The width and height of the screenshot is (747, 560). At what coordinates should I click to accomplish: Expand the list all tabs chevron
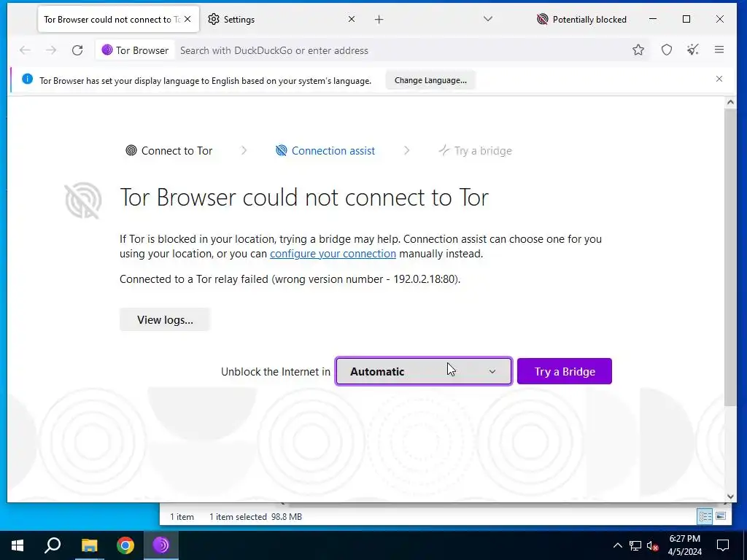[x=488, y=19]
